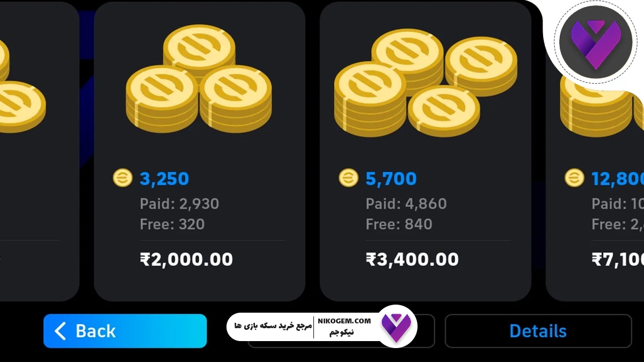The width and height of the screenshot is (644, 362).
Task: Click the Paid: 2,930 line
Action: point(179,204)
